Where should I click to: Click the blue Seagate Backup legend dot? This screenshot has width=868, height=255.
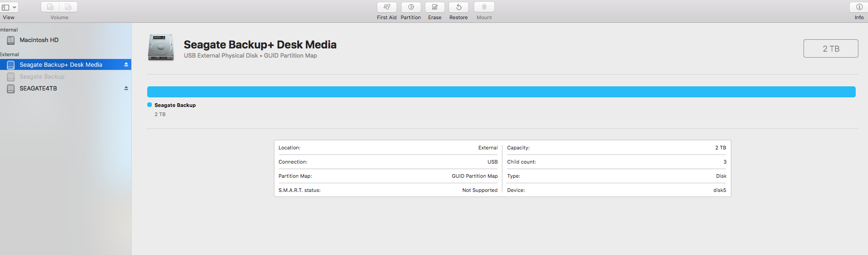[x=150, y=105]
